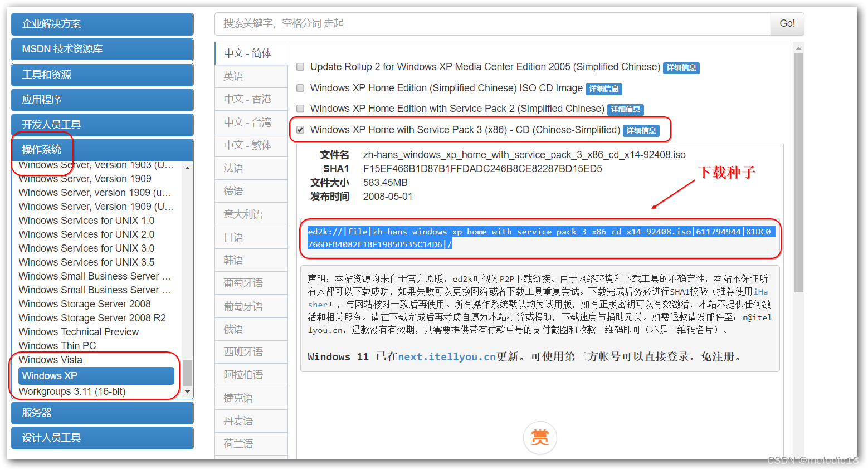Switch to the 西班牙语 language tab

(x=251, y=352)
